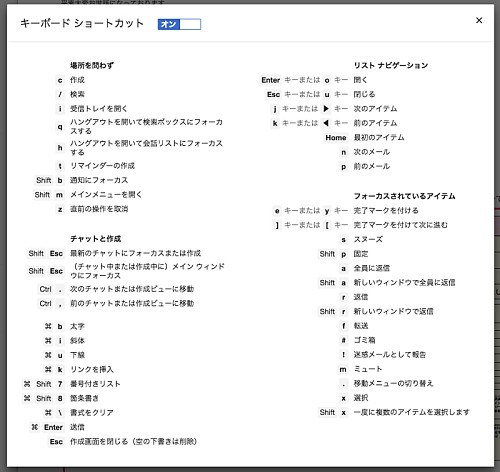Screen dimensions: 500x472
Task: Click the ミュート description
Action: point(368,369)
